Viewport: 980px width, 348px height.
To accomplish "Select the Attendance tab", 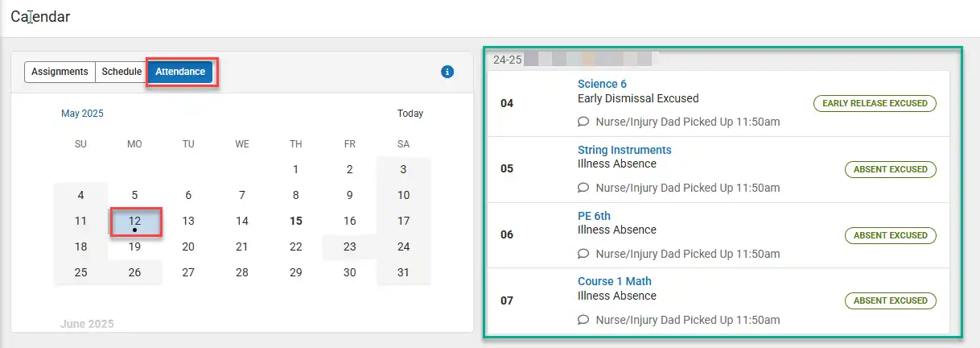I will pos(180,72).
